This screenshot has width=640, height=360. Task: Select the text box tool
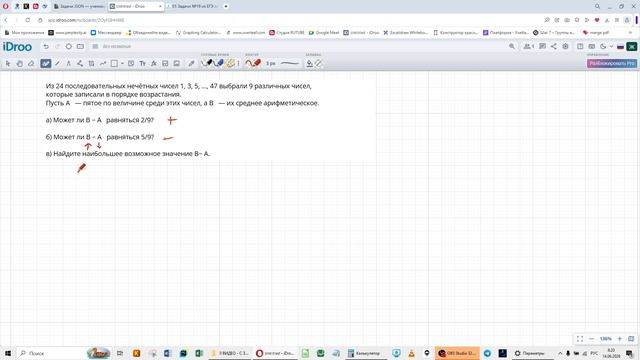click(x=131, y=63)
